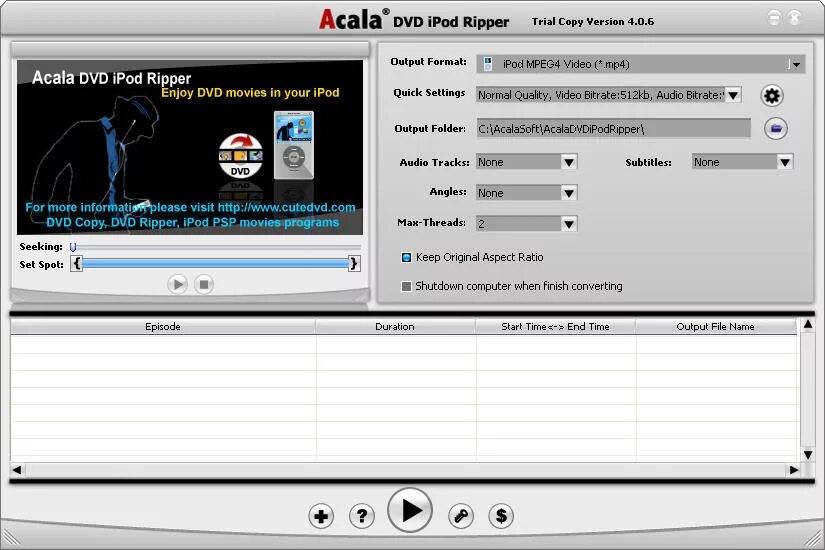The height and width of the screenshot is (550, 825).
Task: Browse for output folder with the folder icon
Action: 776,128
